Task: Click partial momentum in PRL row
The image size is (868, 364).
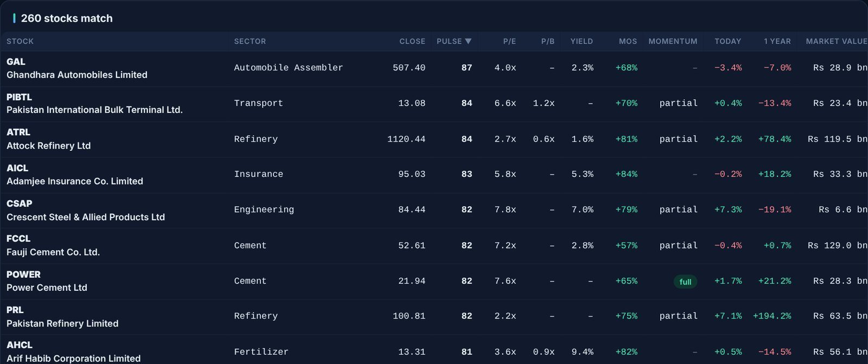Action: pos(678,316)
